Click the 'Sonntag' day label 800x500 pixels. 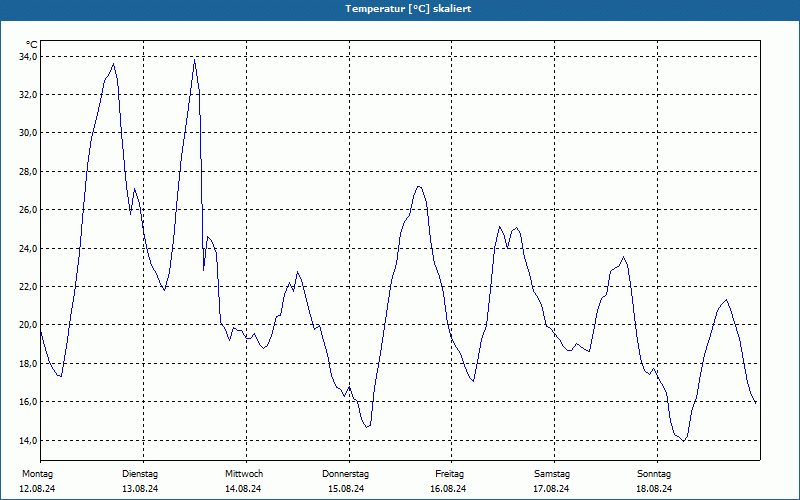point(654,474)
